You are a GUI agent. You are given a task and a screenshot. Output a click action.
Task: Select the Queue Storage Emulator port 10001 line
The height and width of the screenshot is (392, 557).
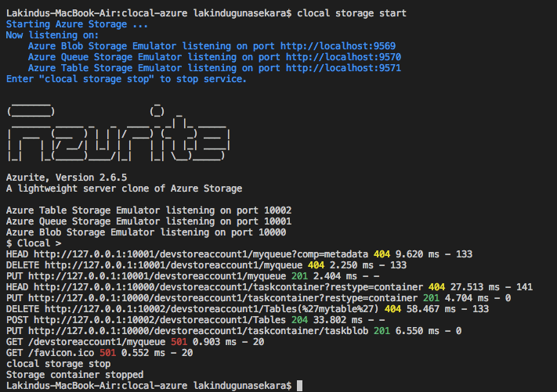pyautogui.click(x=149, y=221)
